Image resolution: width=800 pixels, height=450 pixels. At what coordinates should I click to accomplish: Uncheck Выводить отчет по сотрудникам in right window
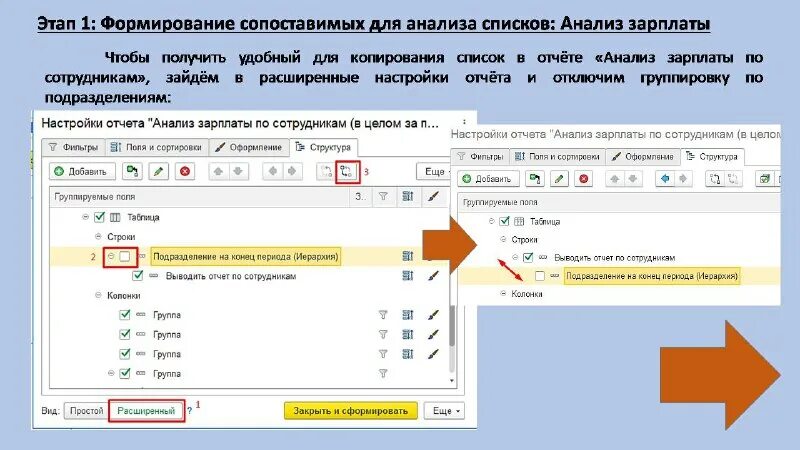[x=528, y=257]
